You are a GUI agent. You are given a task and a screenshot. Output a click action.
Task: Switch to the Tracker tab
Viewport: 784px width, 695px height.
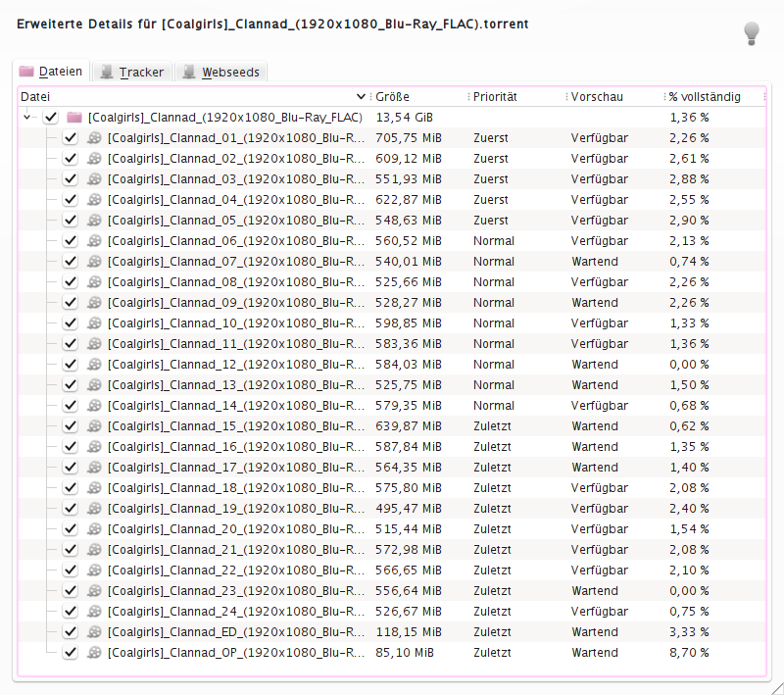(x=132, y=72)
